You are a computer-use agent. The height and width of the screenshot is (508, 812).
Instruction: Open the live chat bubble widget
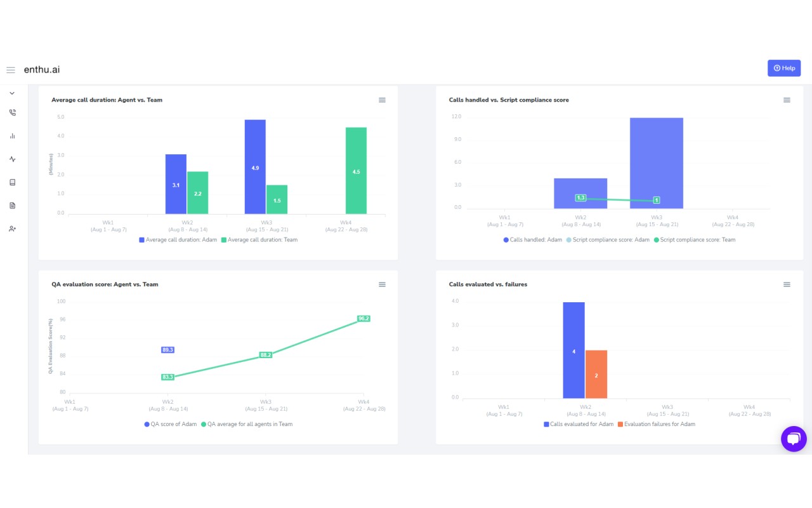pyautogui.click(x=794, y=439)
